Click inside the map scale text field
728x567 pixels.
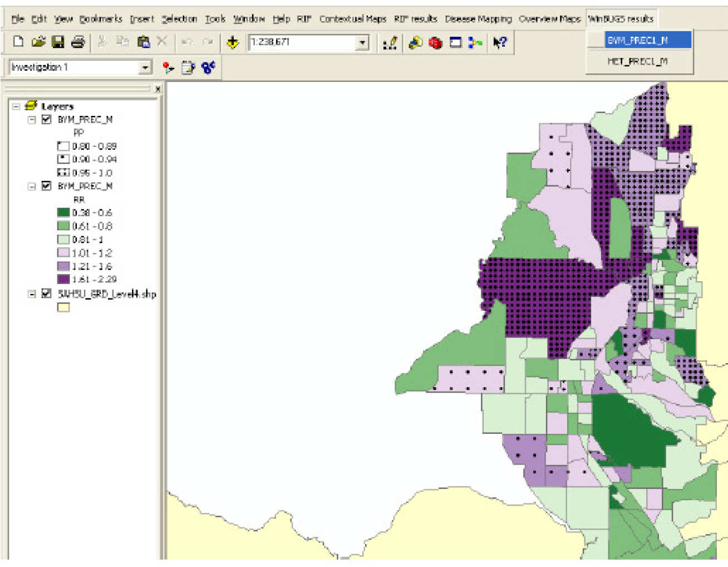[301, 42]
